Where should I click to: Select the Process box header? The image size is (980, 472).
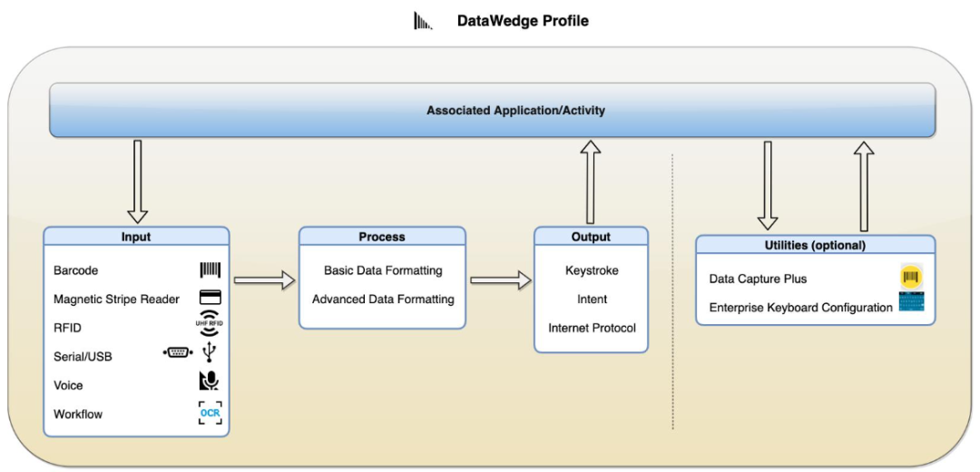click(x=382, y=237)
